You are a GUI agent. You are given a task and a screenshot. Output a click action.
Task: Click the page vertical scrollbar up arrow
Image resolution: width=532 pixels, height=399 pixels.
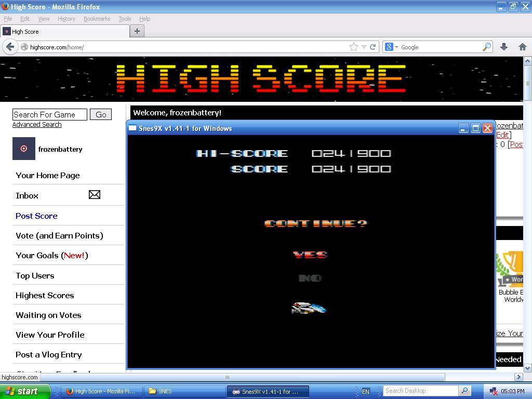point(528,61)
